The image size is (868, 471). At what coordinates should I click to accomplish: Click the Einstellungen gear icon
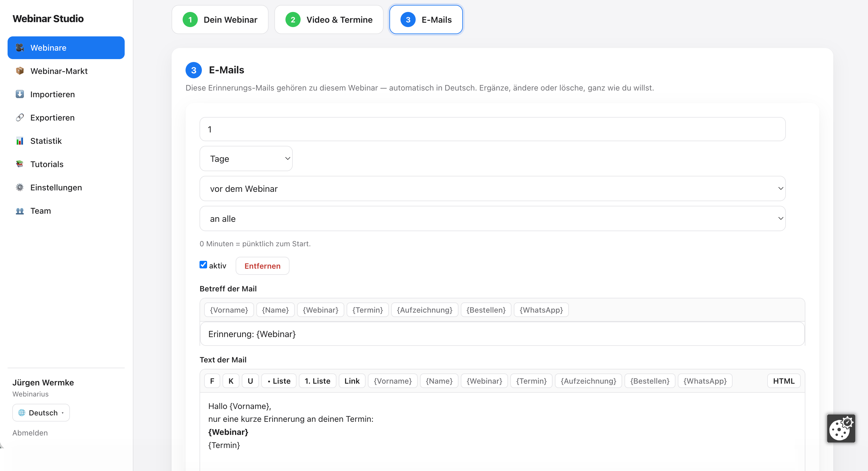point(20,187)
